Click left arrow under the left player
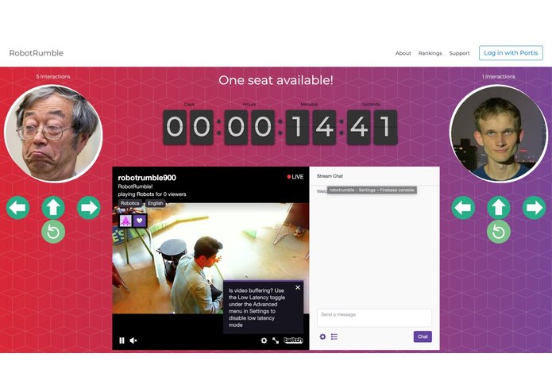 tap(17, 208)
